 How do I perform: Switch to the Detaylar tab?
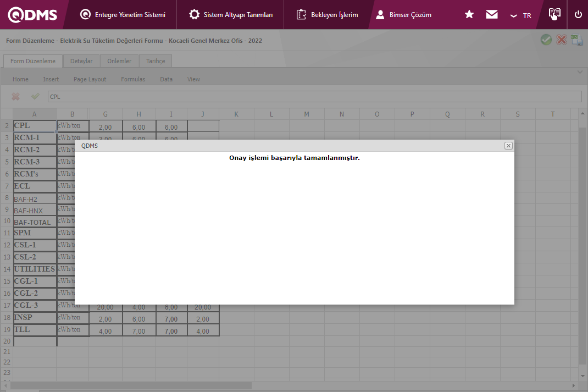click(81, 61)
